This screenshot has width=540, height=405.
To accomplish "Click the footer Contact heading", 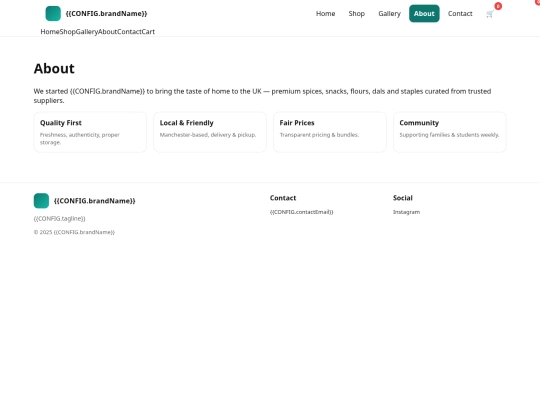I will (283, 198).
